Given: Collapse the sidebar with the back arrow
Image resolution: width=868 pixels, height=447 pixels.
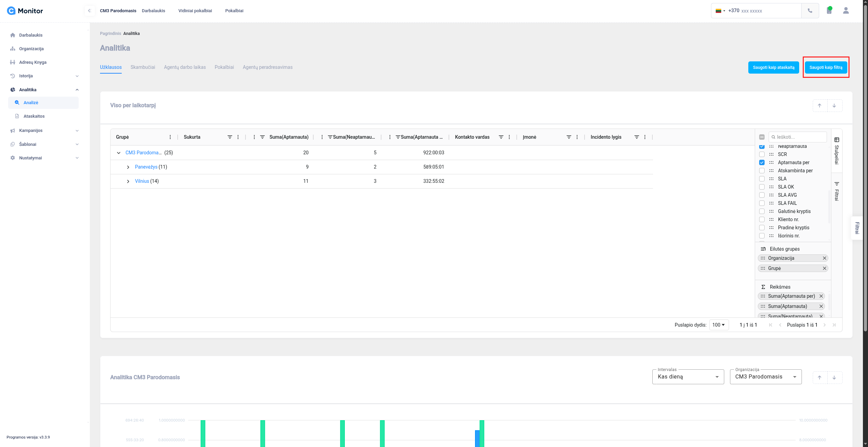Looking at the screenshot, I should click(x=90, y=11).
